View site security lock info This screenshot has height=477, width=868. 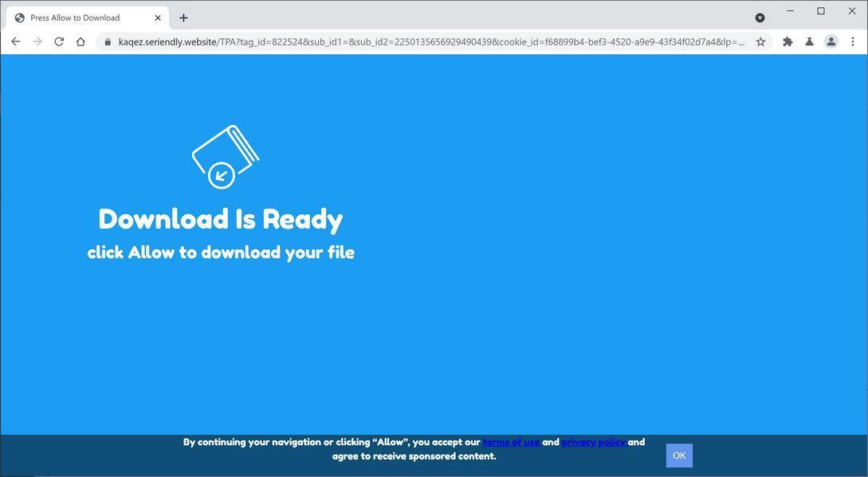pyautogui.click(x=108, y=41)
